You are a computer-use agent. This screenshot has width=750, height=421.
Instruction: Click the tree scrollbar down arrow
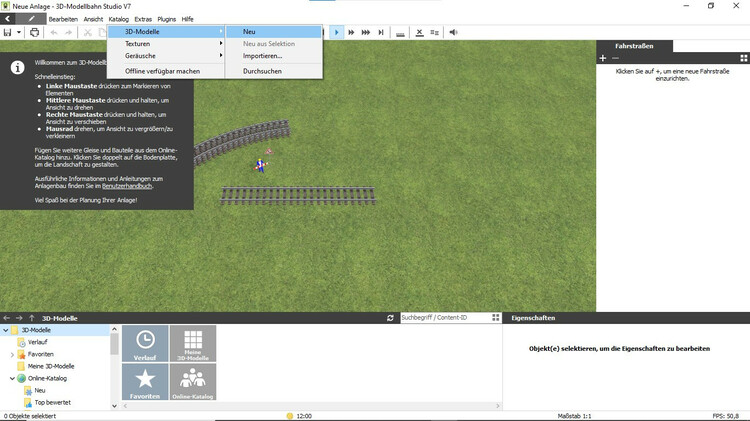click(x=114, y=406)
